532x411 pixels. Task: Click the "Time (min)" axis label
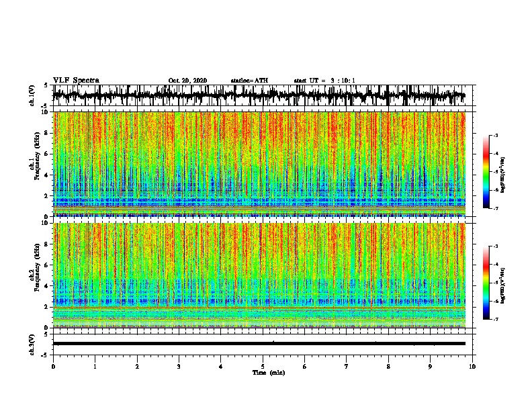tap(269, 373)
